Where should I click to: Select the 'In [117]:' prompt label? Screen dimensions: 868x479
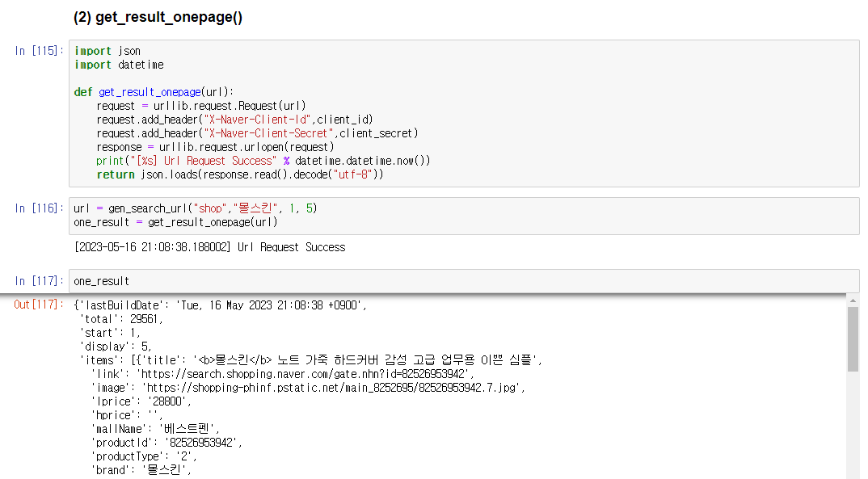click(x=40, y=281)
